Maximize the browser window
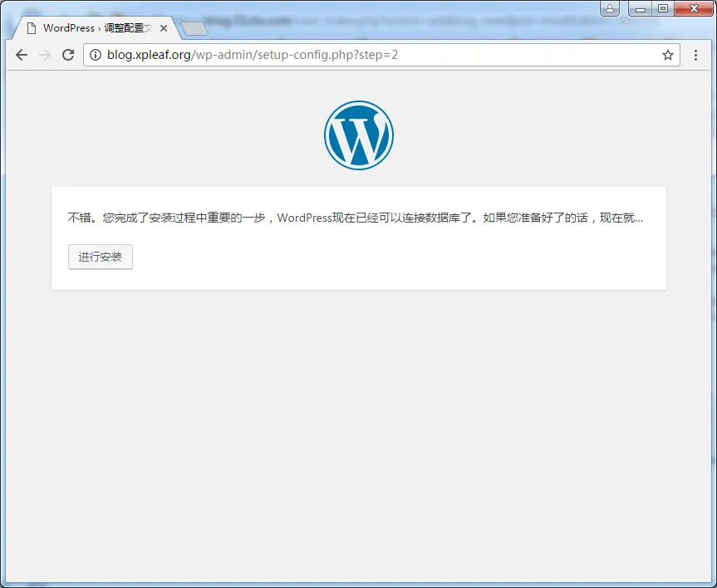Screen dimensions: 717x588 pyautogui.click(x=663, y=8)
